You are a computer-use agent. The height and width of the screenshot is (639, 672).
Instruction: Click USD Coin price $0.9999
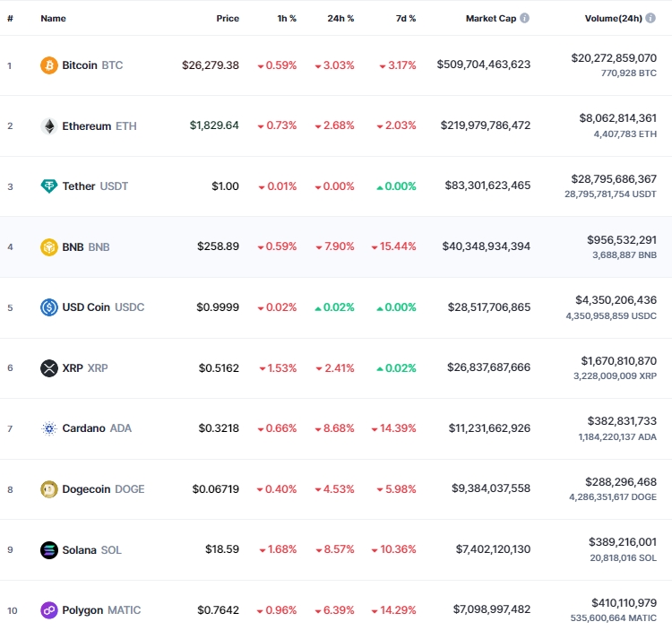218,307
